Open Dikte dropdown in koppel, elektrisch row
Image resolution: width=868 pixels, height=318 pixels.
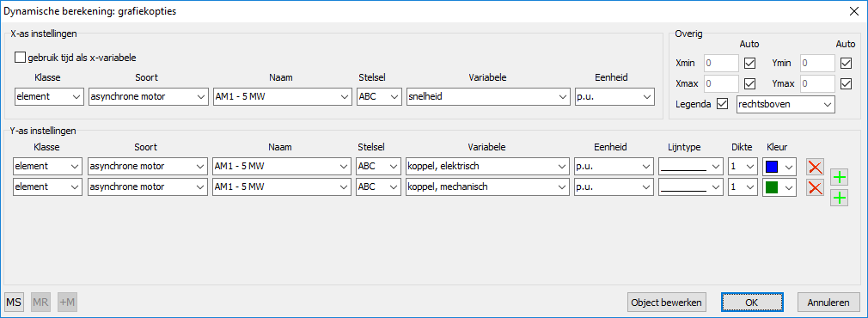point(743,166)
